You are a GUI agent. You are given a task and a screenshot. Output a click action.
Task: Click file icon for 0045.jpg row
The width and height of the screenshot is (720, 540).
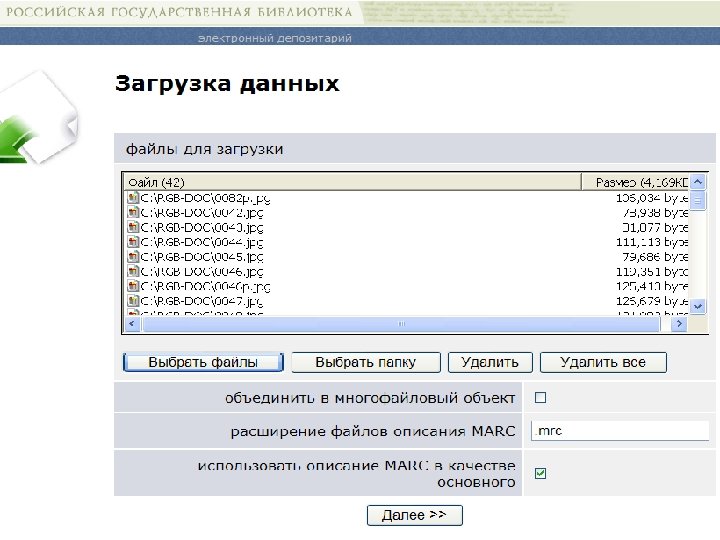point(133,257)
